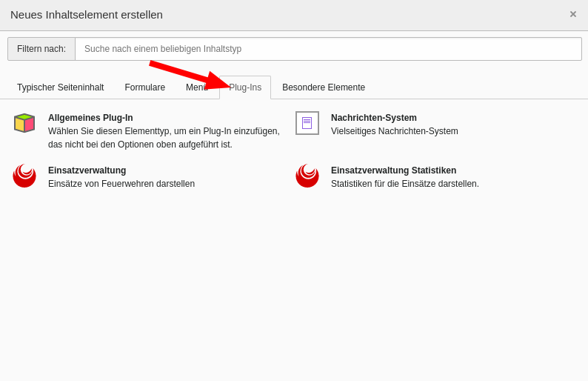
Task: Click 'Einsätze von Feuerwehren darstellen' description
Action: [121, 184]
